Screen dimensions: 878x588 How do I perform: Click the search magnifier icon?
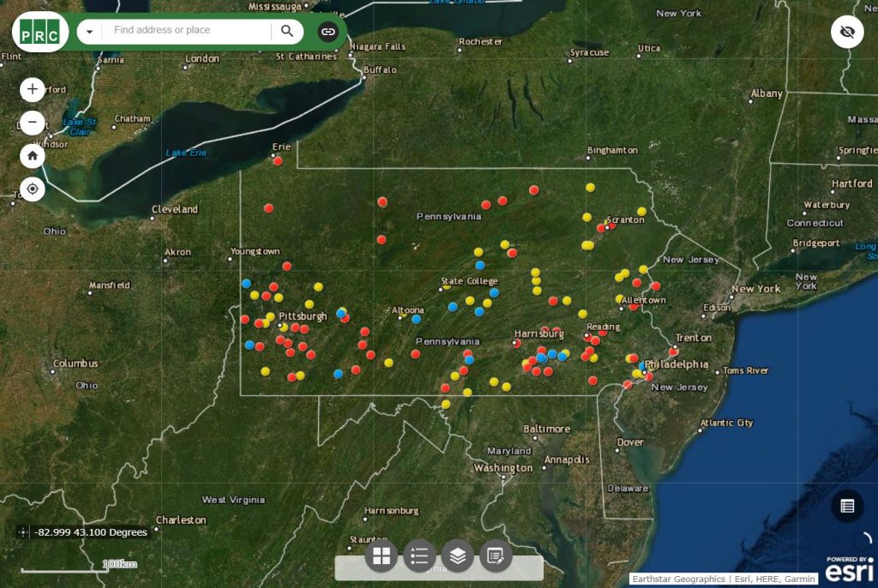[287, 32]
